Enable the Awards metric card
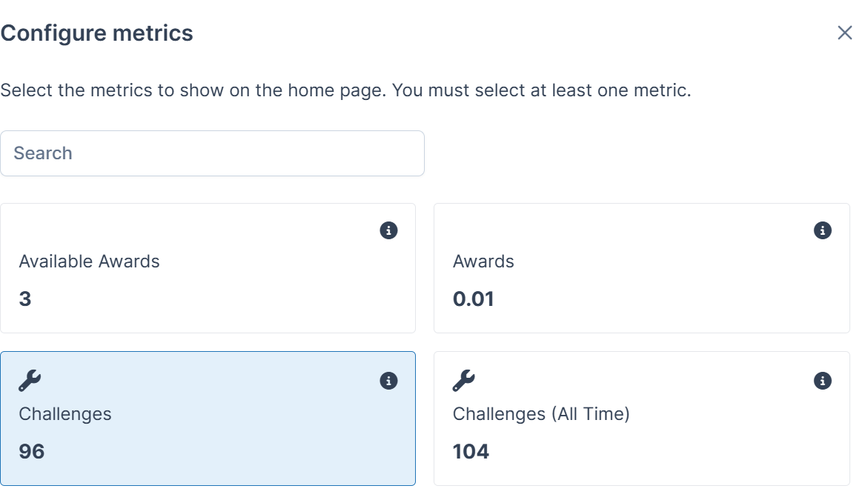 point(642,268)
